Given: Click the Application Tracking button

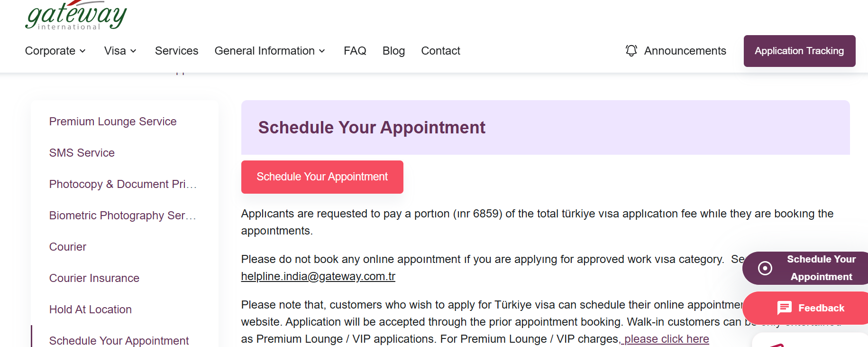Looking at the screenshot, I should [799, 51].
